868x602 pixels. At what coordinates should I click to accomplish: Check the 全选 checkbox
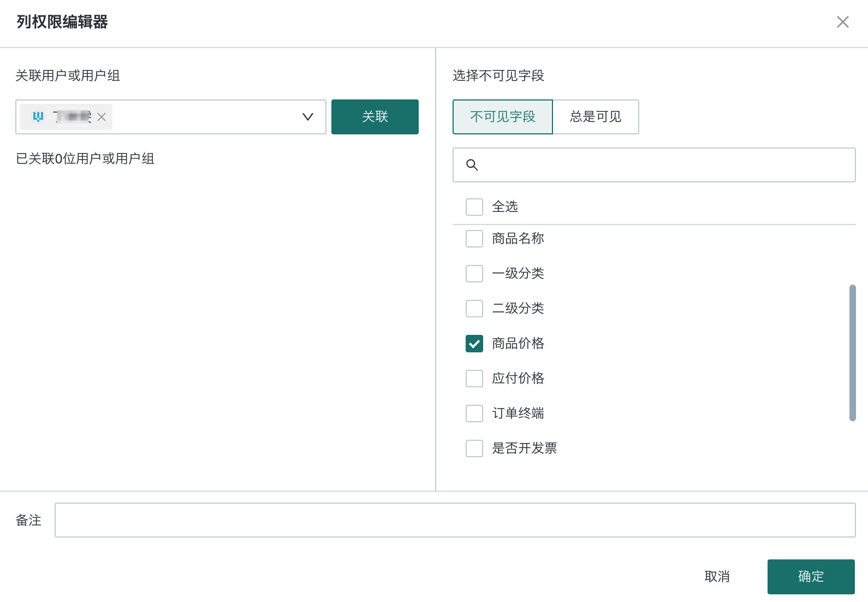tap(474, 207)
